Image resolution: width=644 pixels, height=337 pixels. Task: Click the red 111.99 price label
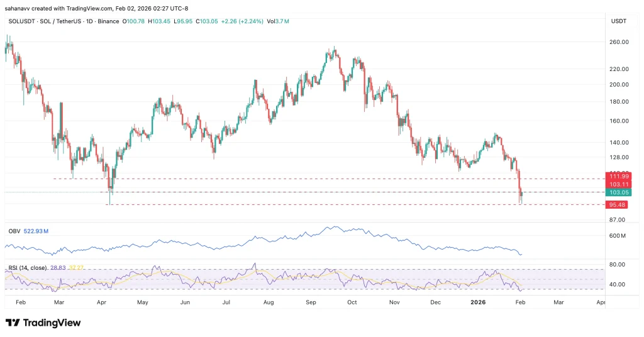614,175
